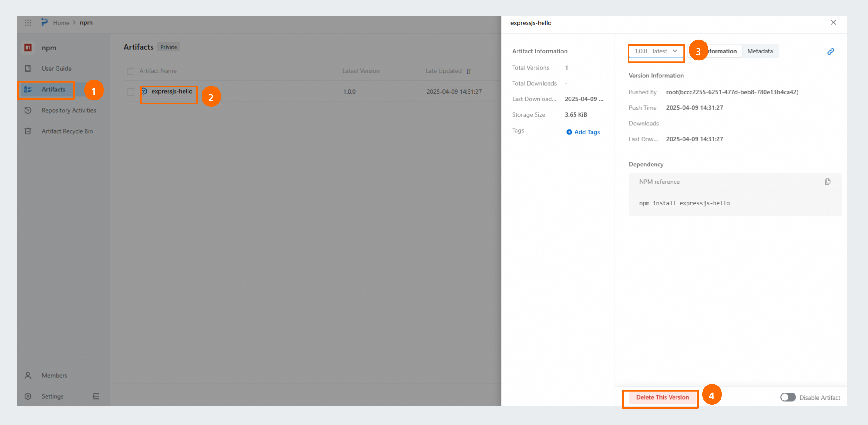The width and height of the screenshot is (868, 425).
Task: Open the expressjs-hello artifact name
Action: click(171, 91)
